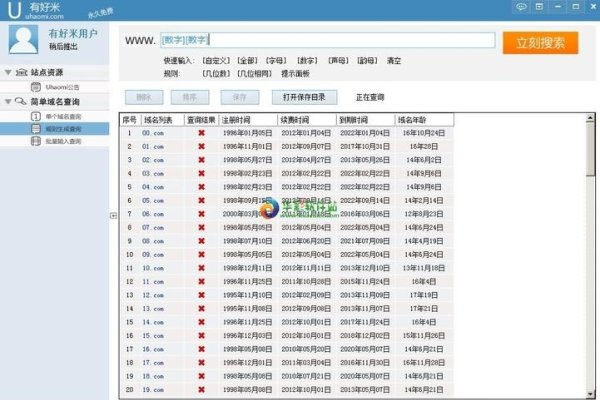The height and width of the screenshot is (400, 600).
Task: Click the table scrollbar up arrow
Action: point(590,118)
